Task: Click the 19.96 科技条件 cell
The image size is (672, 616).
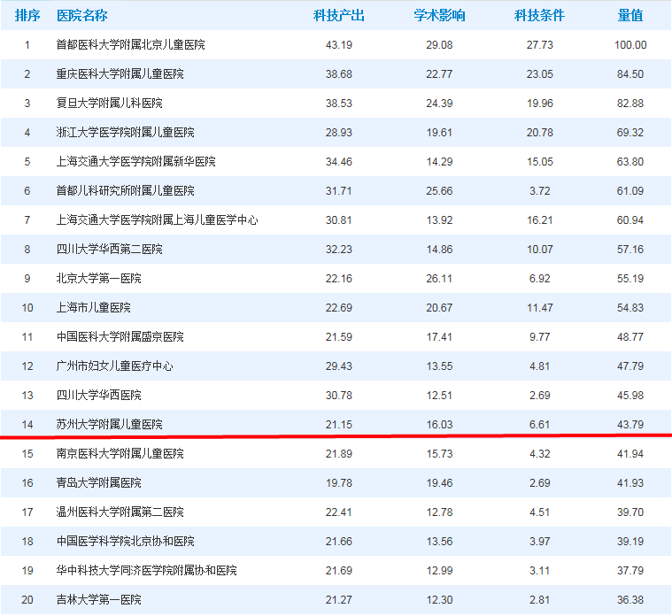Action: coord(539,104)
